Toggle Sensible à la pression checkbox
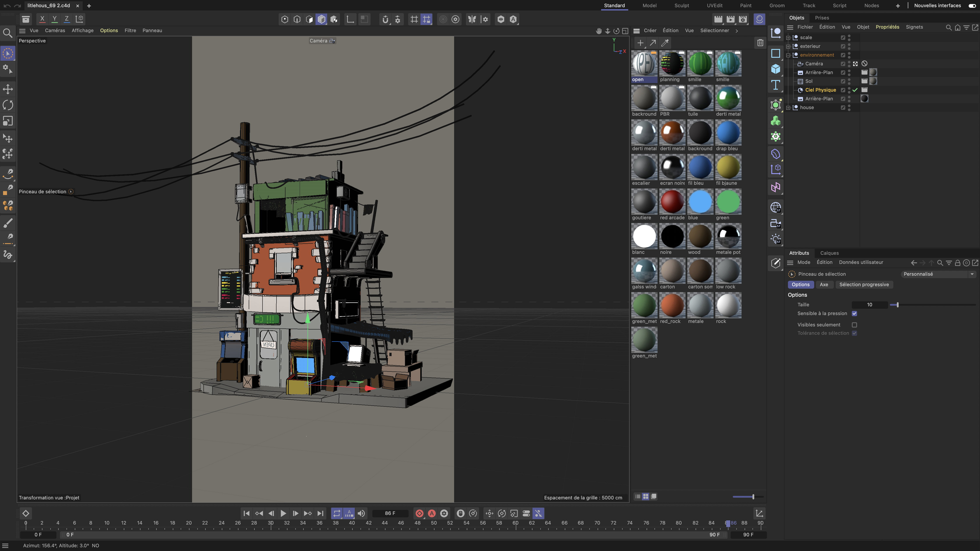980x551 pixels. tap(854, 314)
